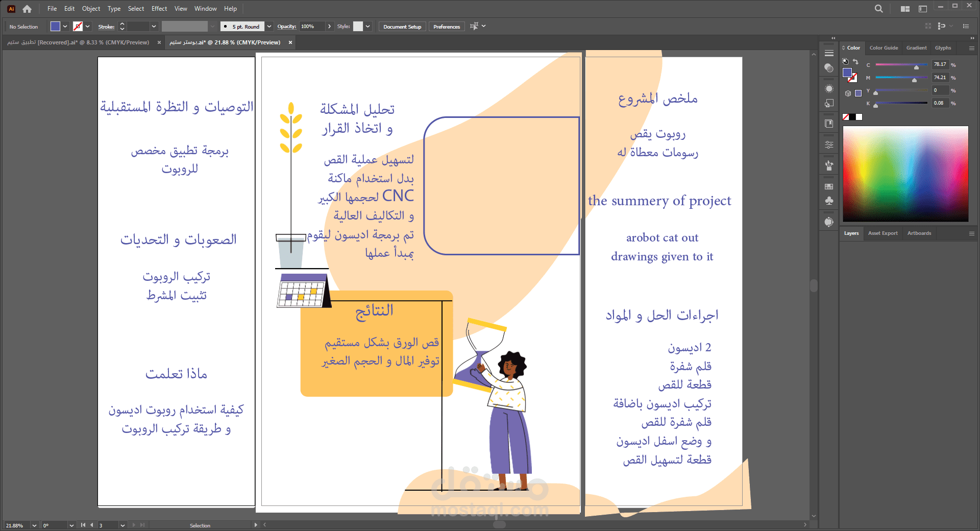
Task: Click the Cyan slider handle
Action: pyautogui.click(x=916, y=67)
